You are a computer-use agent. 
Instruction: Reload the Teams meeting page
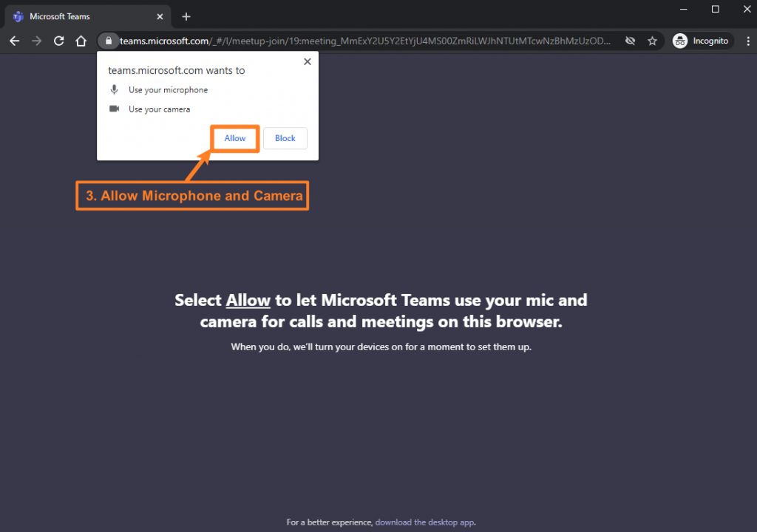point(58,41)
